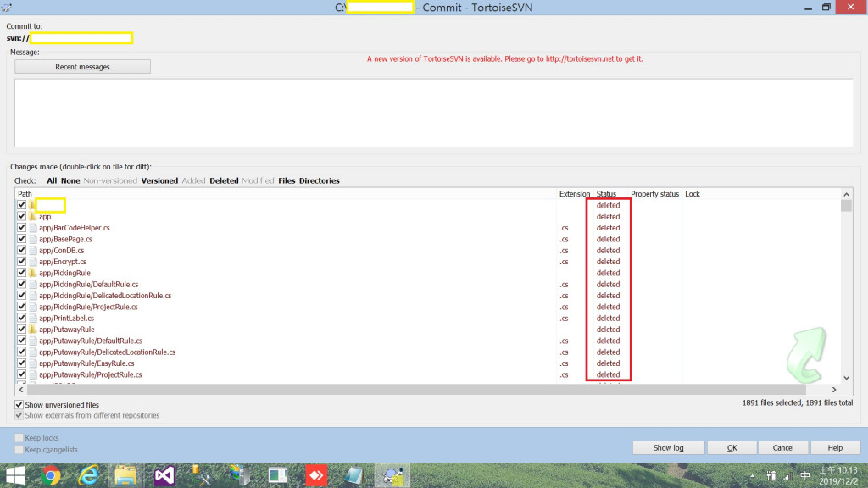Sort list by Extension column header
The width and height of the screenshot is (868, 488).
click(575, 194)
